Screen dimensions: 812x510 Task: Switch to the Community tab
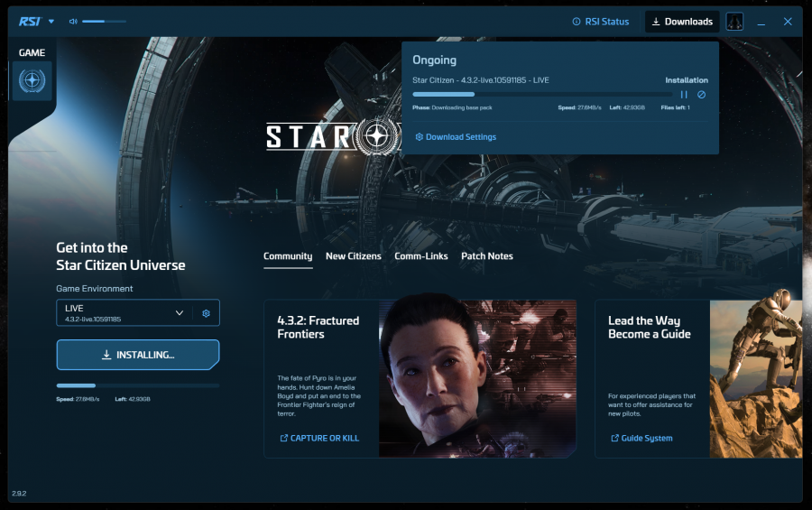pyautogui.click(x=288, y=256)
